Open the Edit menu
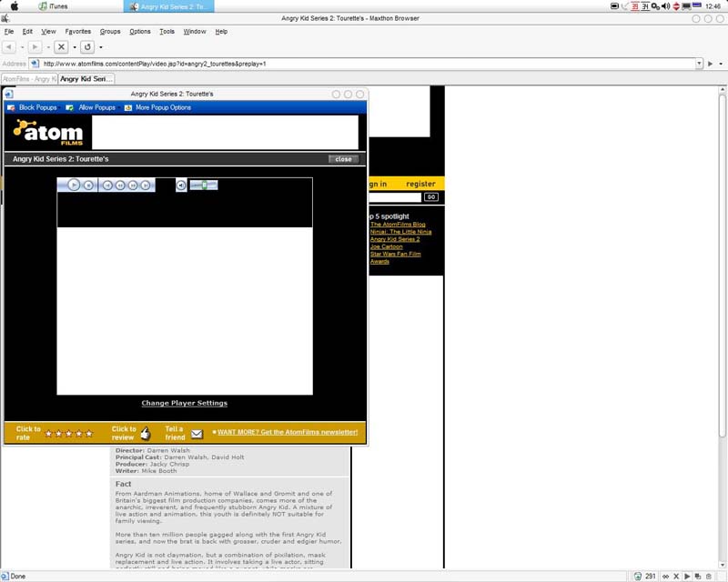The image size is (728, 582). (27, 32)
